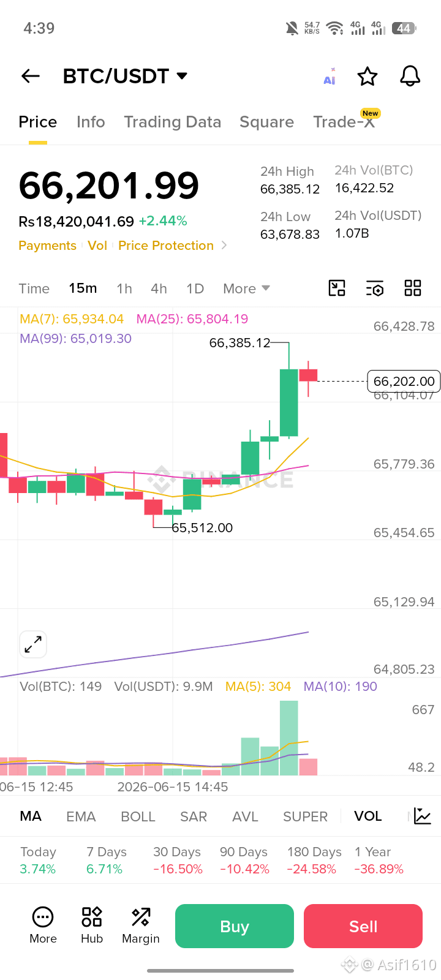Image resolution: width=441 pixels, height=980 pixels.
Task: Expand chart to full screen
Action: pyautogui.click(x=33, y=644)
